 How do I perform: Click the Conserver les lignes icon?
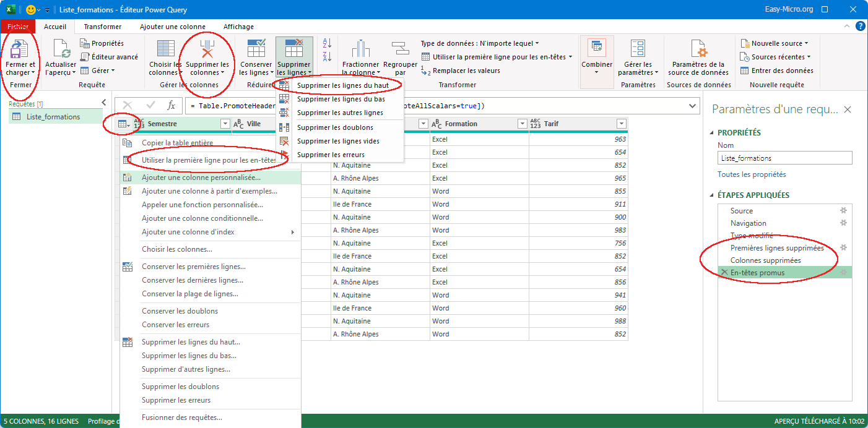(256, 49)
